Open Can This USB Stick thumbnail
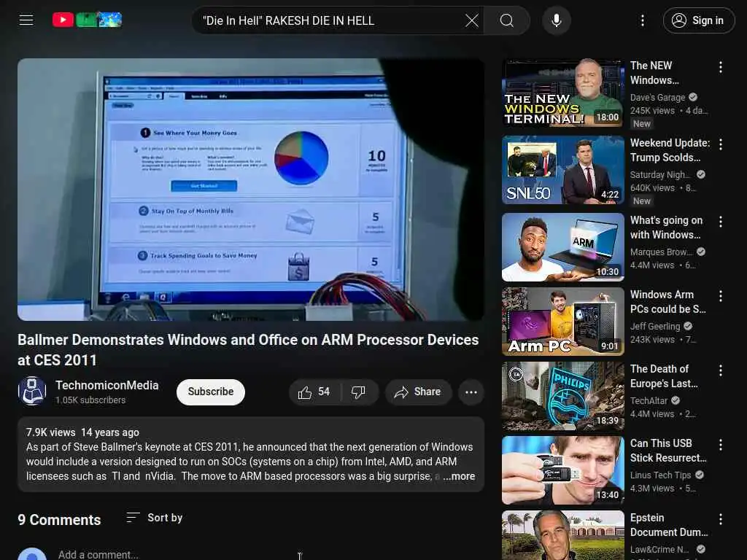The image size is (747, 560). pyautogui.click(x=563, y=470)
